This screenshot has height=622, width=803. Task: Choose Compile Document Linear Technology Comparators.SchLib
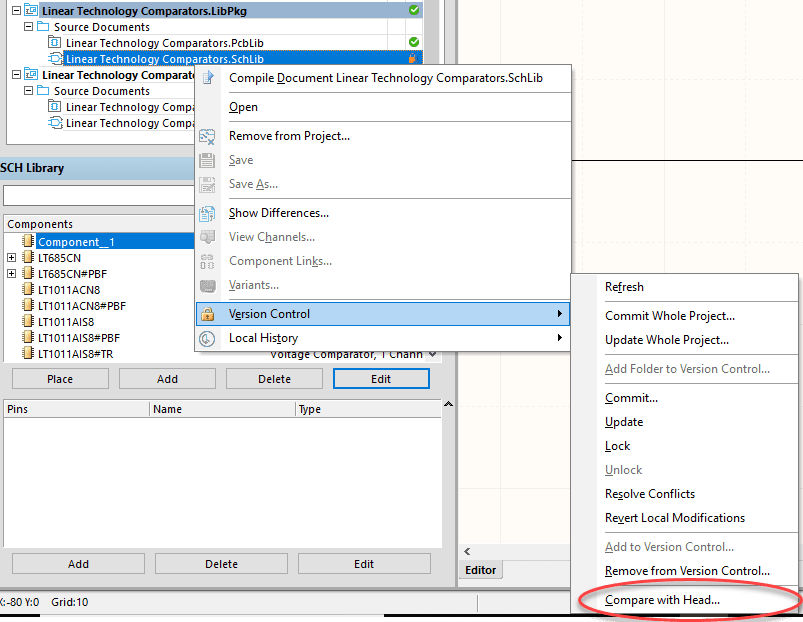[x=386, y=78]
